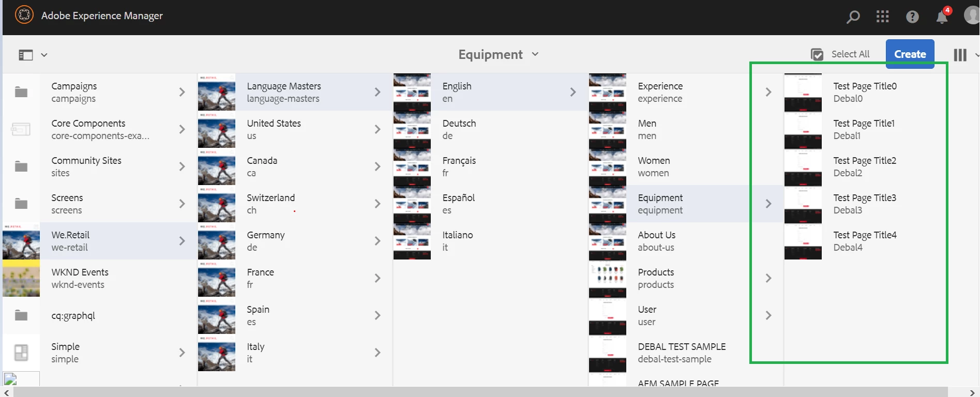Expand the Community Sites chevron

click(x=182, y=166)
